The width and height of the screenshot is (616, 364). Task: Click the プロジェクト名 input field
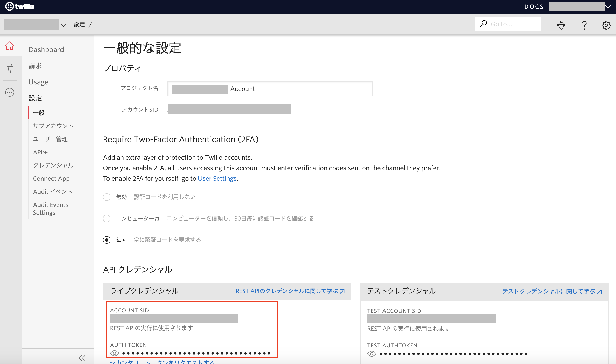click(270, 89)
